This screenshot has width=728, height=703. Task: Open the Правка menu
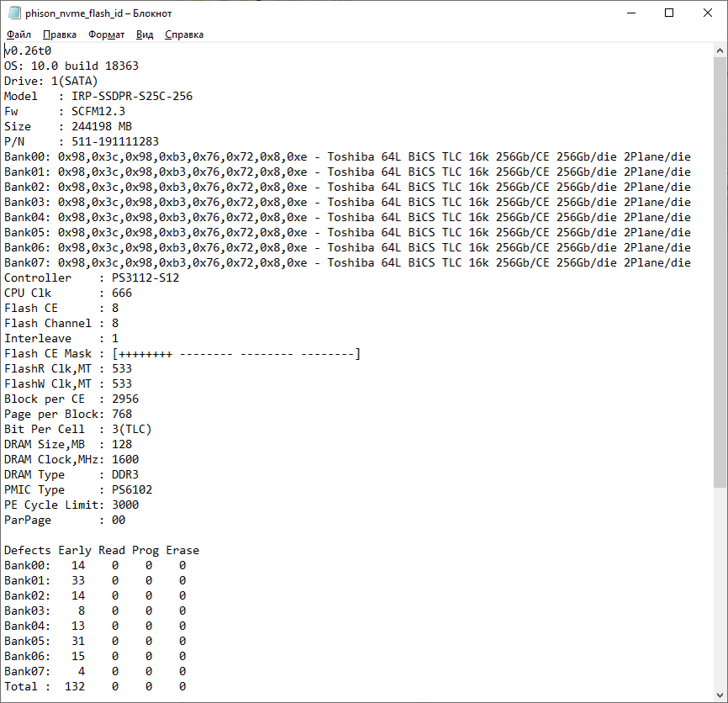point(60,34)
